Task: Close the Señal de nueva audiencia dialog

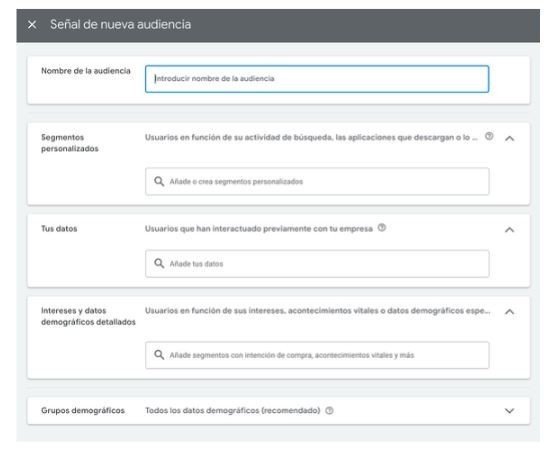Action: click(32, 25)
